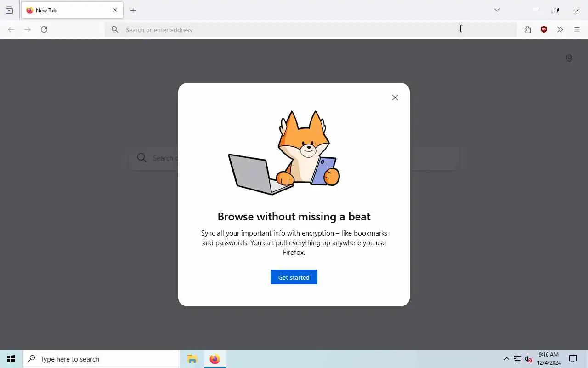The width and height of the screenshot is (588, 368).
Task: Open a new tab with plus button
Action: (133, 10)
